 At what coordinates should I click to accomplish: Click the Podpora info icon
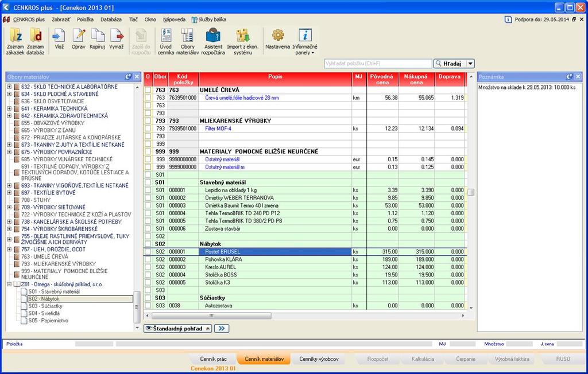[508, 20]
